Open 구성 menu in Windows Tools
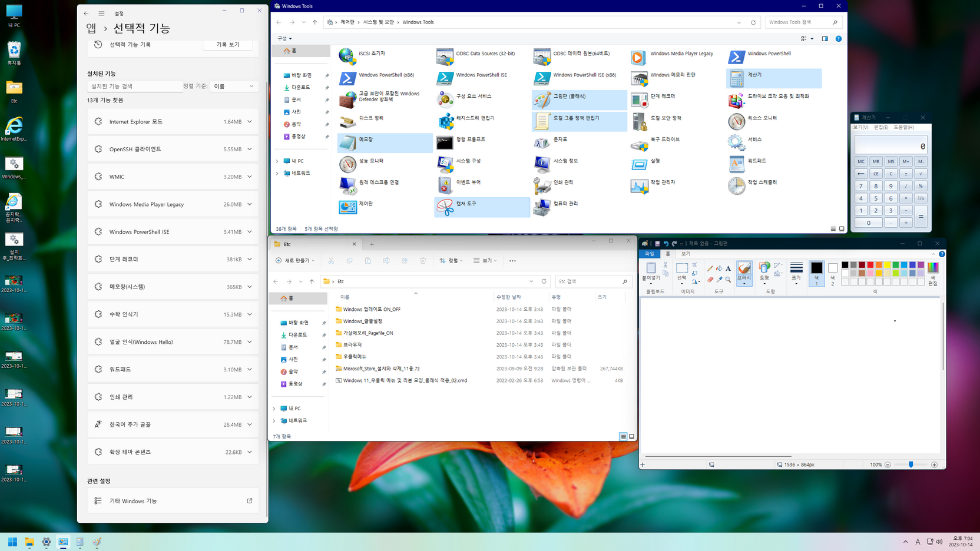Viewport: 980px width, 551px height. [284, 39]
